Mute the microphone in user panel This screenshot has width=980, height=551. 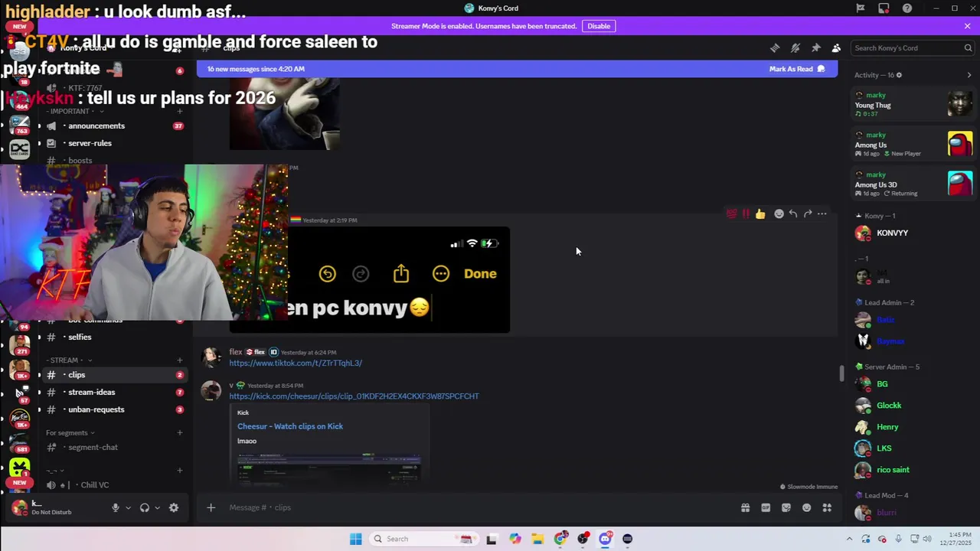[x=116, y=507]
